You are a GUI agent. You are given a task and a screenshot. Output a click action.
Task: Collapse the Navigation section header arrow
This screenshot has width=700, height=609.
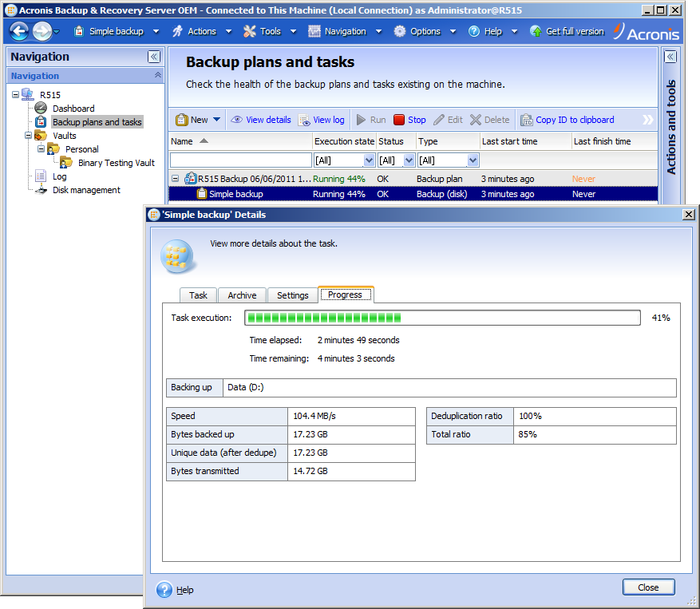(157, 75)
